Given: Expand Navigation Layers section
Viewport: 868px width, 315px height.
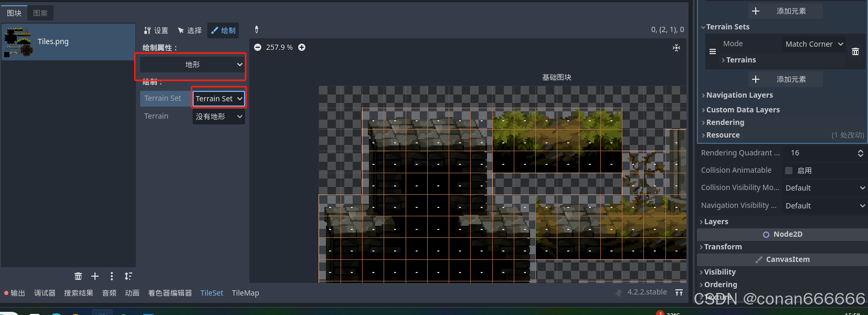Looking at the screenshot, I should pos(738,95).
